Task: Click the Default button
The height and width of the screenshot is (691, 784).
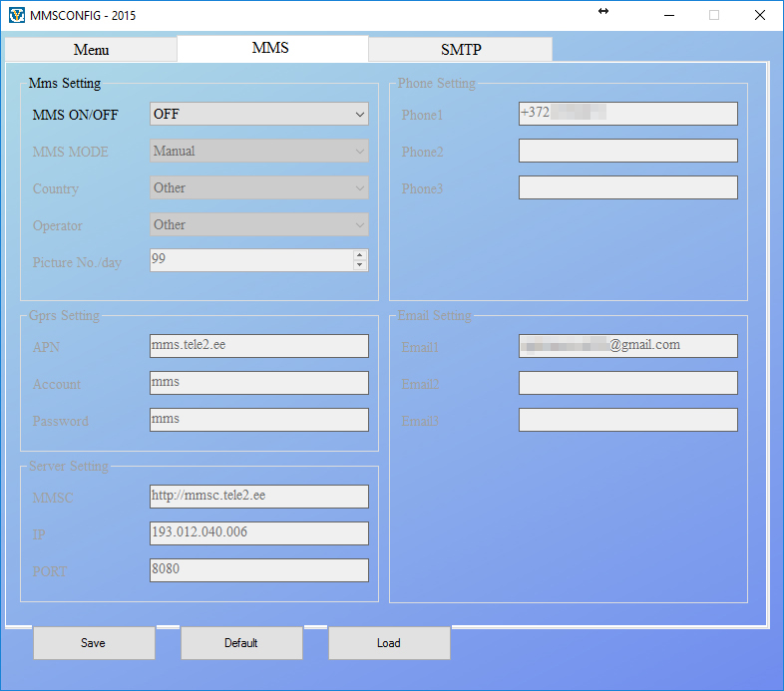Action: pos(241,643)
